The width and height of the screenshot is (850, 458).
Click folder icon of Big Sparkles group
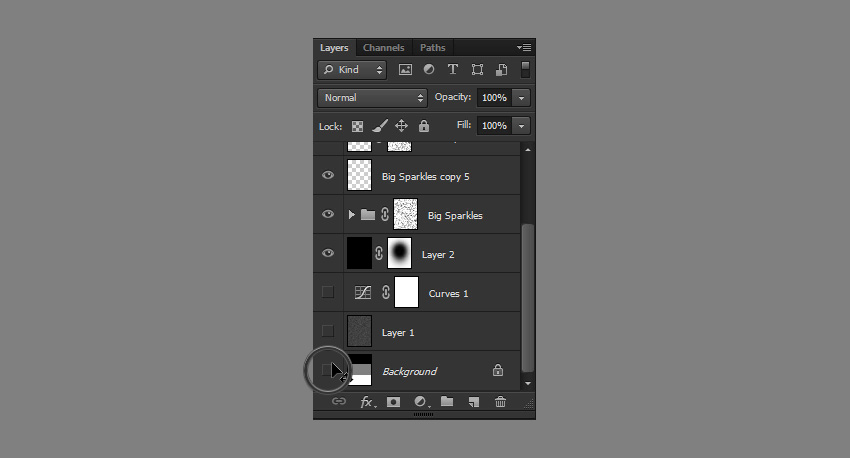pyautogui.click(x=368, y=215)
